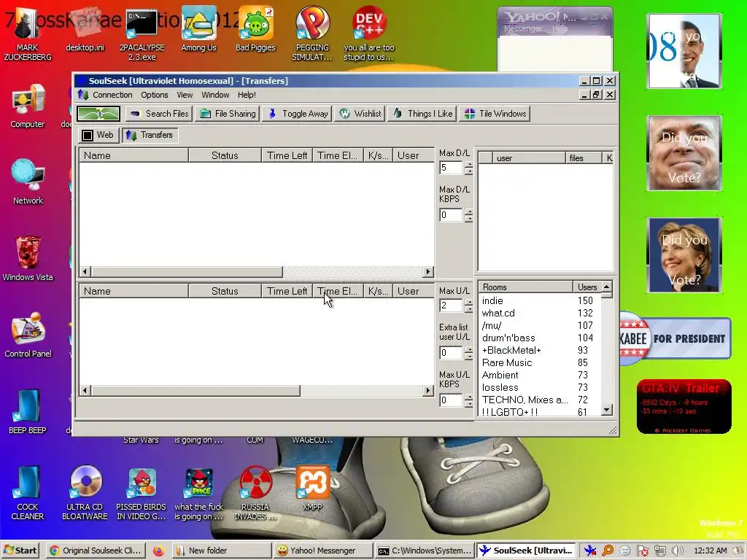Click the downloads Name column header
Viewport: 747px width, 560px height.
pyautogui.click(x=134, y=156)
